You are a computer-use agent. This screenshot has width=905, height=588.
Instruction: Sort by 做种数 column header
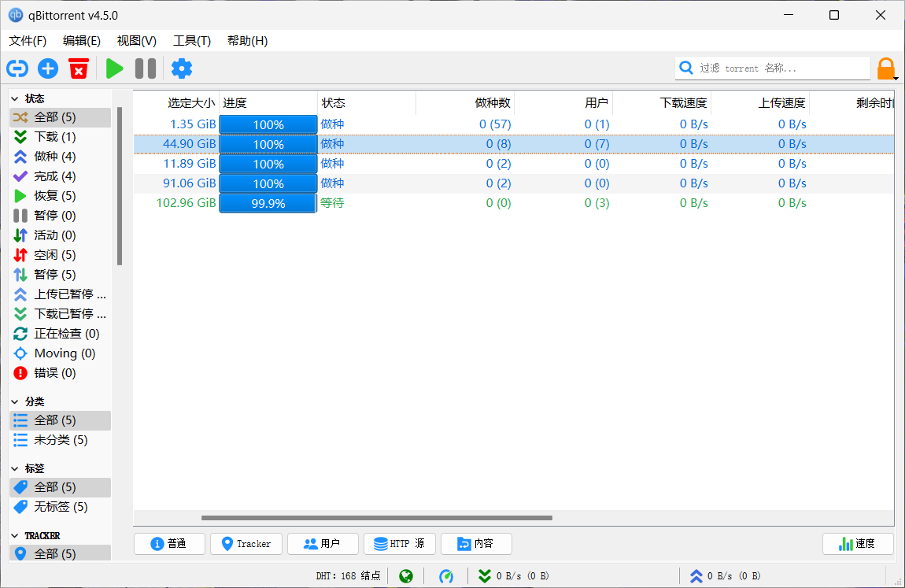(465, 102)
